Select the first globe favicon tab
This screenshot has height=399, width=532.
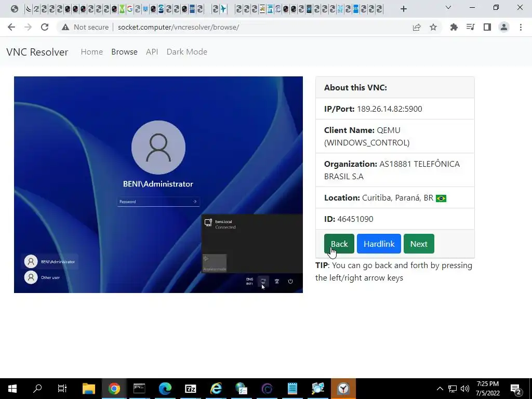click(x=14, y=9)
